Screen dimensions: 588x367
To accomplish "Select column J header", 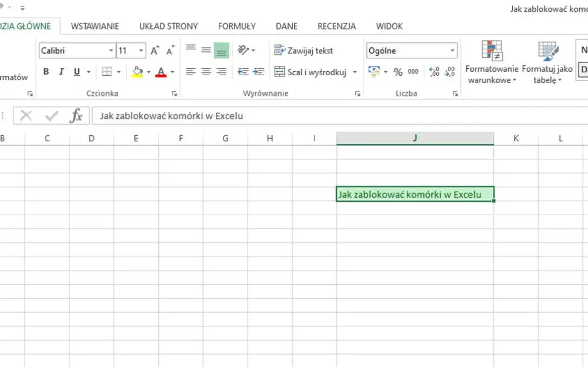I will coord(415,138).
